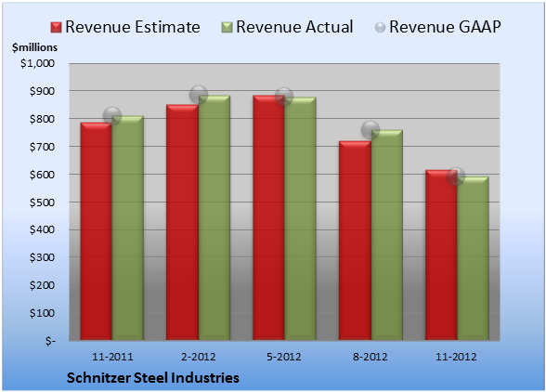The width and height of the screenshot is (546, 392).
Task: Click the gray Revenue GAAP legend marker
Action: [x=380, y=28]
